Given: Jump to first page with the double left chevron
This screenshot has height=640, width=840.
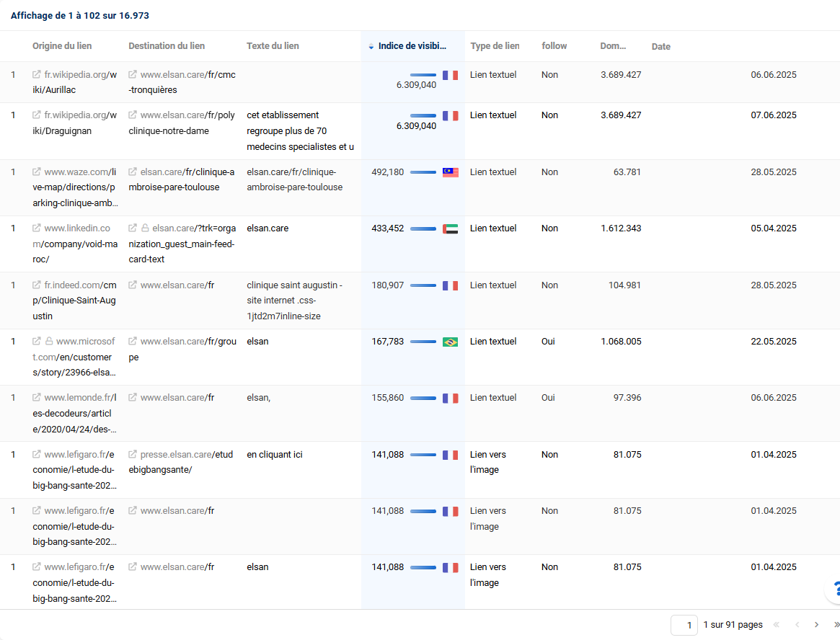Looking at the screenshot, I should [x=777, y=624].
